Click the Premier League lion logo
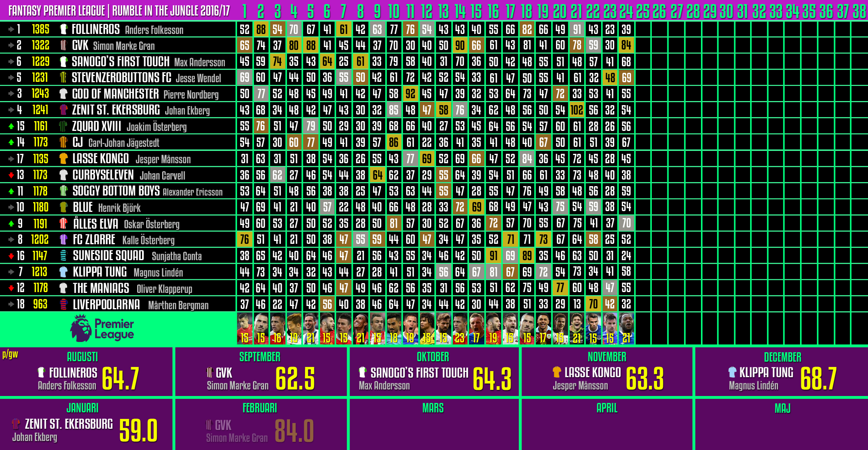The width and height of the screenshot is (868, 450). [x=81, y=328]
